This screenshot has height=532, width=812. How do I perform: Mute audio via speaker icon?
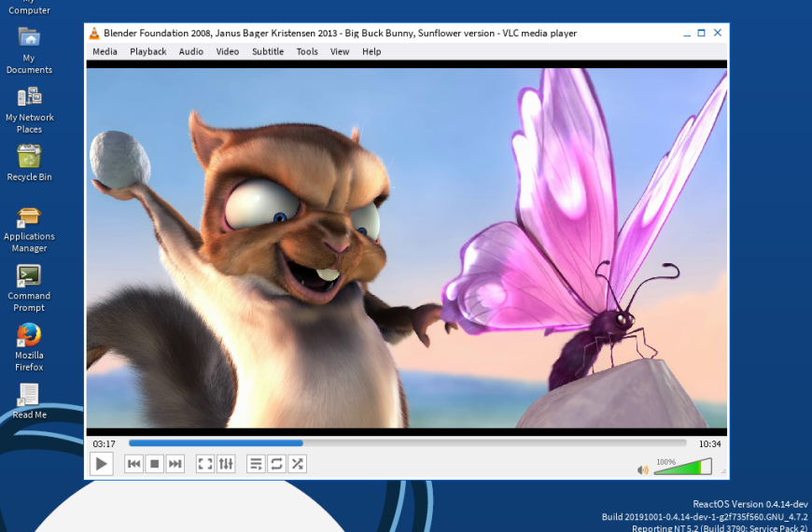click(643, 469)
